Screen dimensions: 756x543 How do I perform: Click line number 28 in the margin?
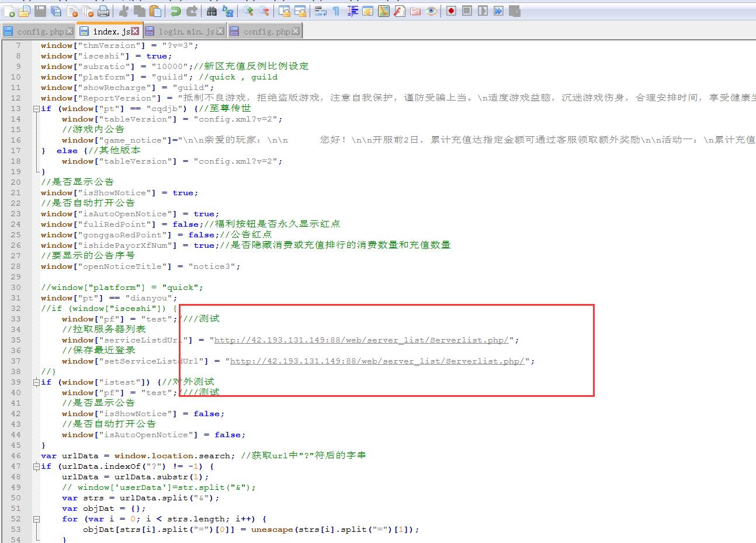[x=16, y=267]
